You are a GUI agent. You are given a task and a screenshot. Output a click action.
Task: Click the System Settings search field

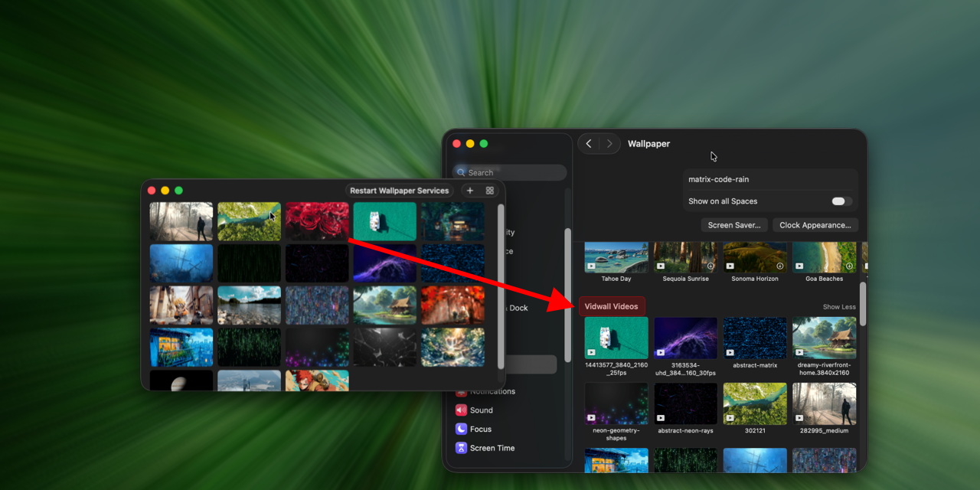509,172
